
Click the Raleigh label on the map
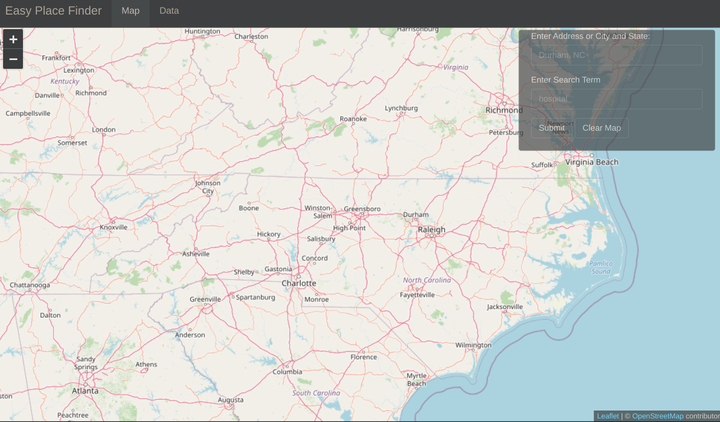(431, 230)
